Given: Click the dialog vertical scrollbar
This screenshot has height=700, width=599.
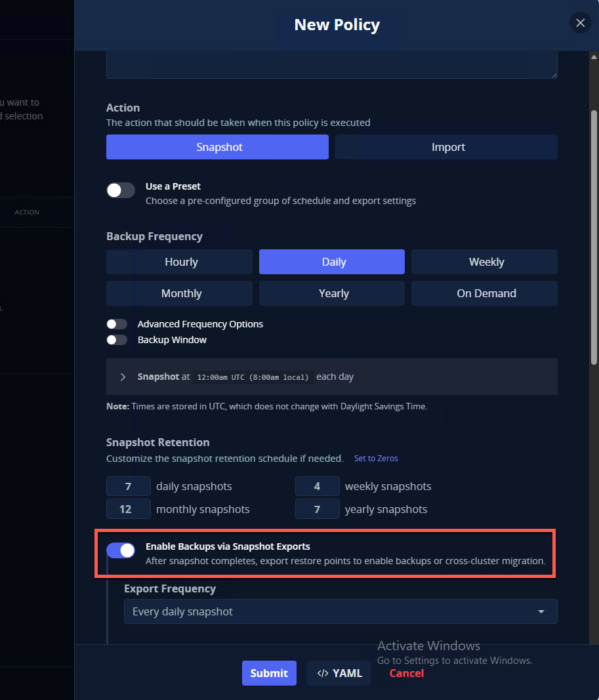Looking at the screenshot, I should pyautogui.click(x=594, y=236).
